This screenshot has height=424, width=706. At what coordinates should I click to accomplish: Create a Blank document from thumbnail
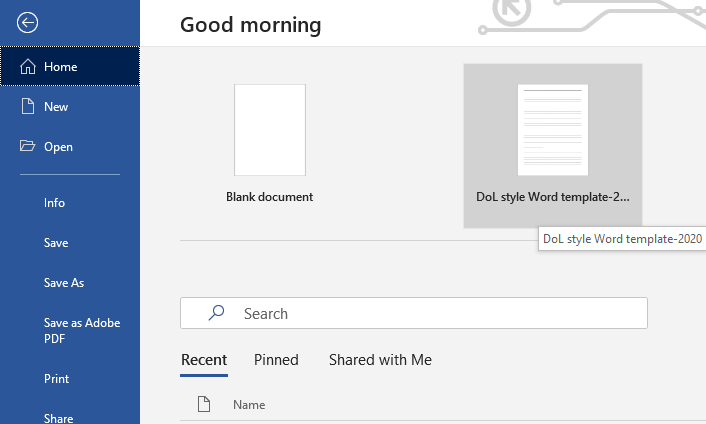(x=270, y=130)
